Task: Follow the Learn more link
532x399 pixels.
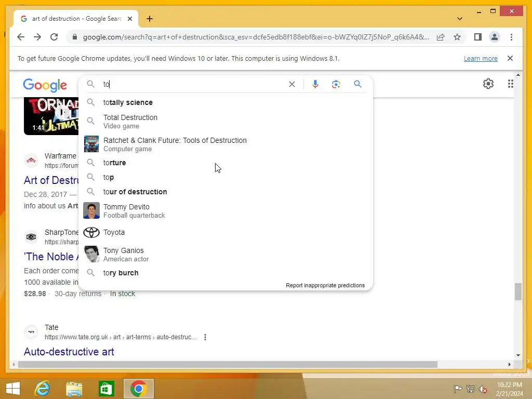Action: (481, 58)
